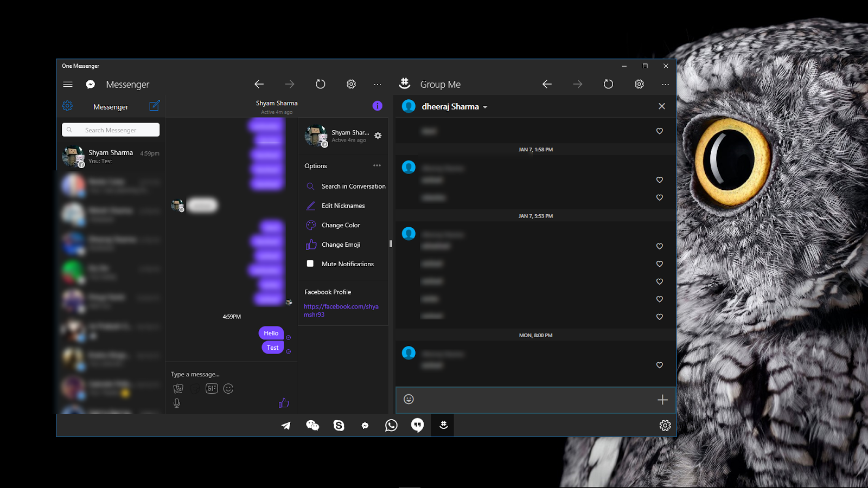This screenshot has width=868, height=488.
Task: Open the hamburger menu in Messenger panel
Action: (68, 84)
